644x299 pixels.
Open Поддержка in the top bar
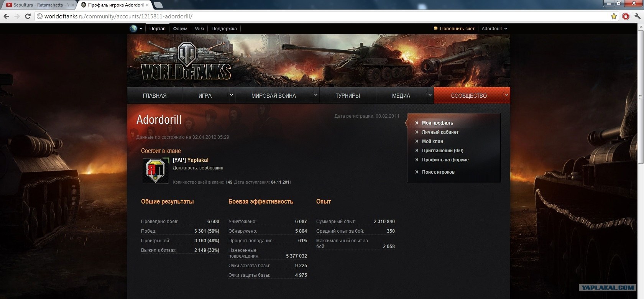224,29
